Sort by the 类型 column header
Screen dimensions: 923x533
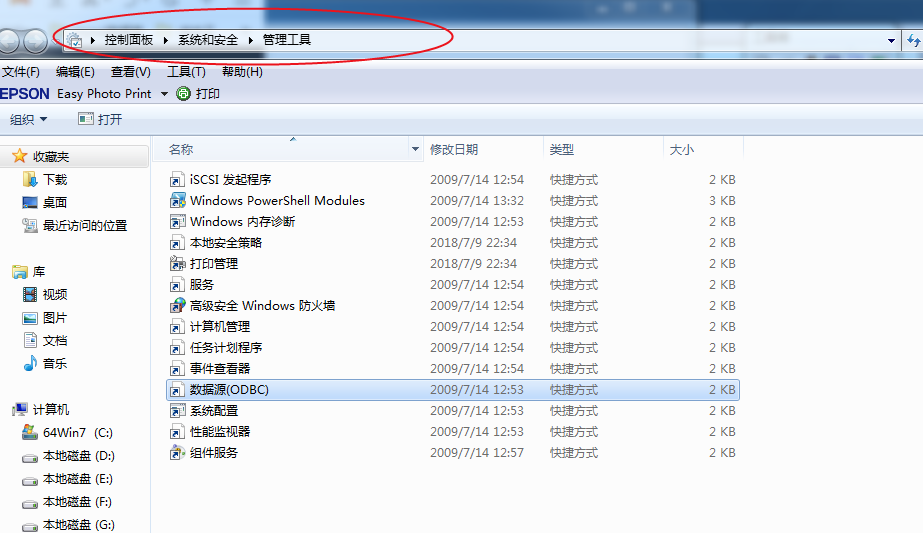pos(603,149)
